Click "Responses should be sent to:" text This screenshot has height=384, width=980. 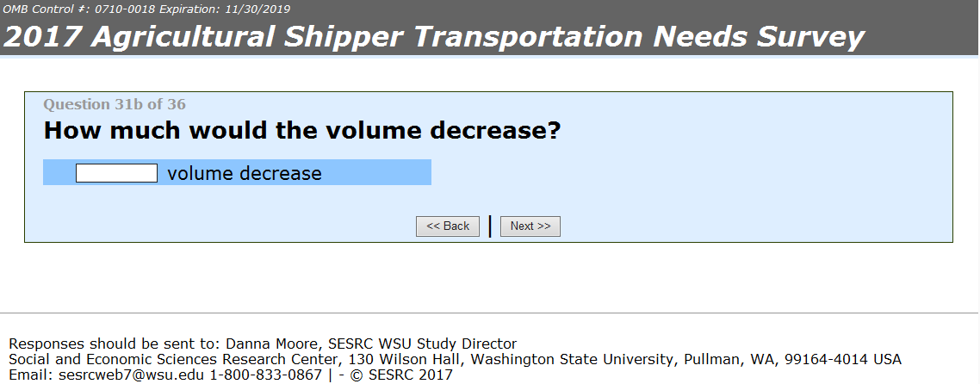click(x=114, y=344)
